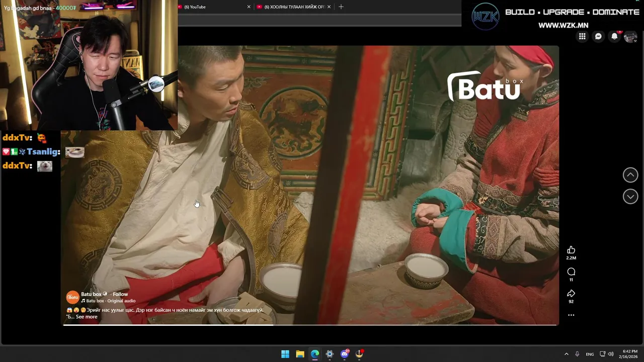Image resolution: width=644 pixels, height=362 pixels.
Task: Open the volume speaker tray icon
Action: pyautogui.click(x=611, y=354)
